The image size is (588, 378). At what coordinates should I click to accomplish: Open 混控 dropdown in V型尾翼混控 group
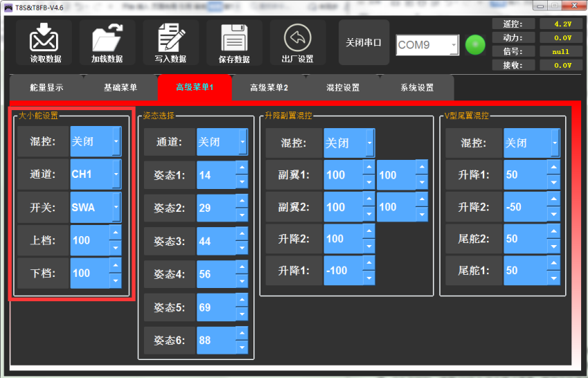554,143
